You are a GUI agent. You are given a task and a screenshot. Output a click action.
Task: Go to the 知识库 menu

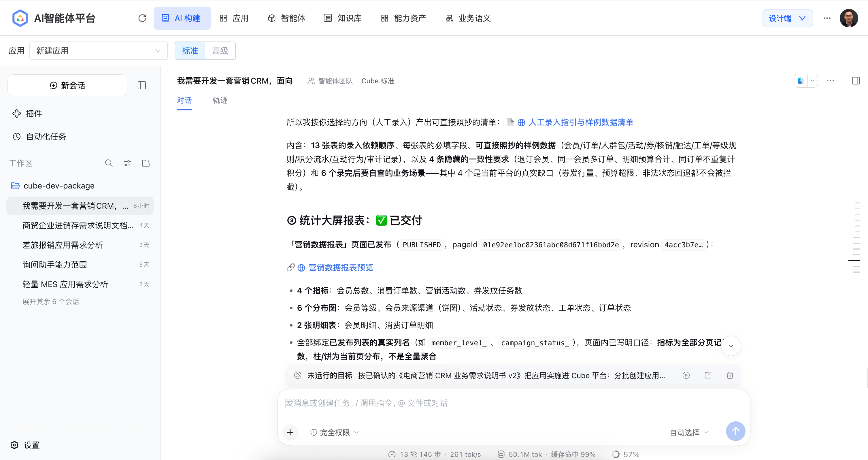coord(343,18)
